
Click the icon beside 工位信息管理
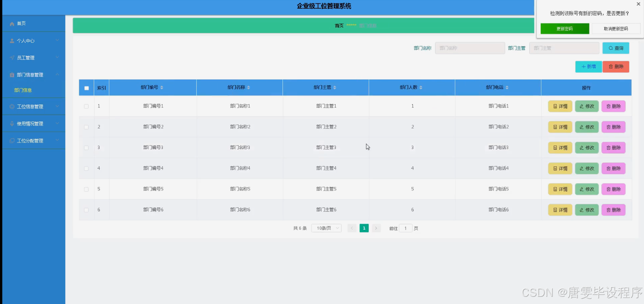coord(12,107)
